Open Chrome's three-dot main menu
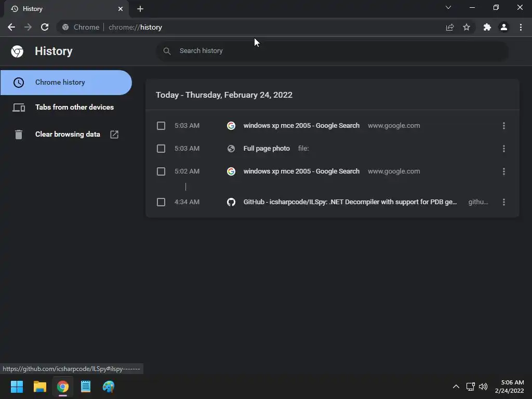 [x=521, y=27]
